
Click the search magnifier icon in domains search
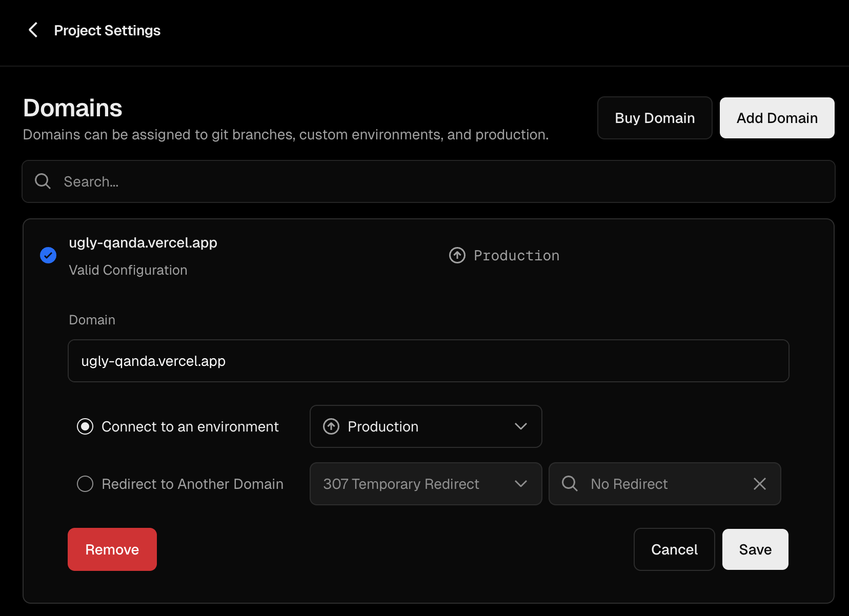pos(43,181)
